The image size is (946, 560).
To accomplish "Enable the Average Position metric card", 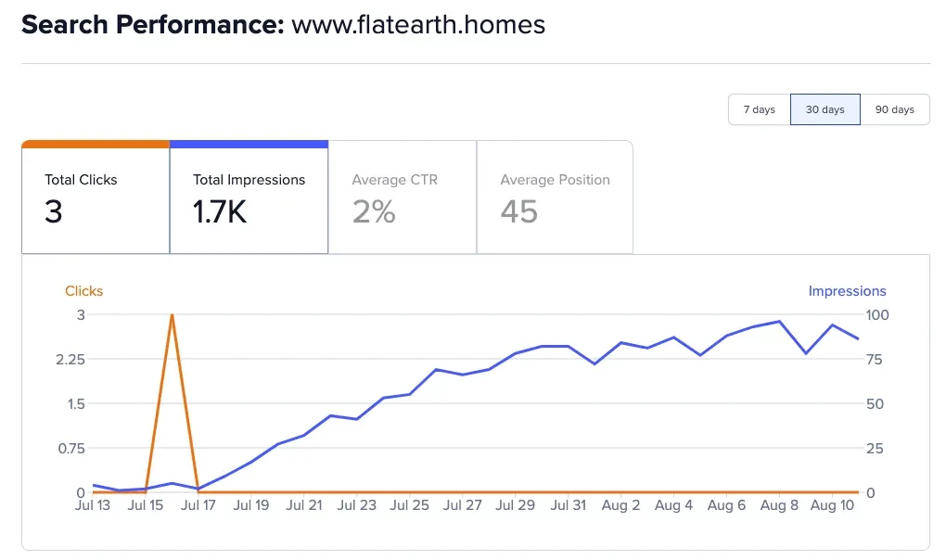I will [x=555, y=199].
